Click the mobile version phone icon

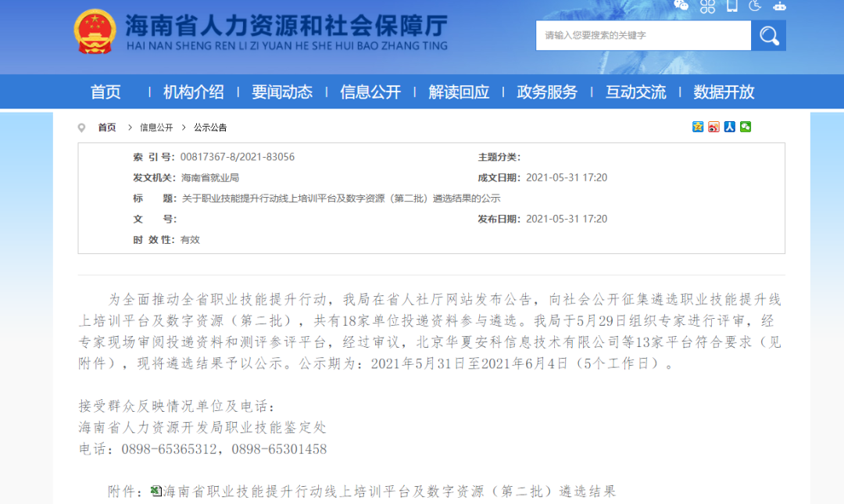tap(731, 6)
